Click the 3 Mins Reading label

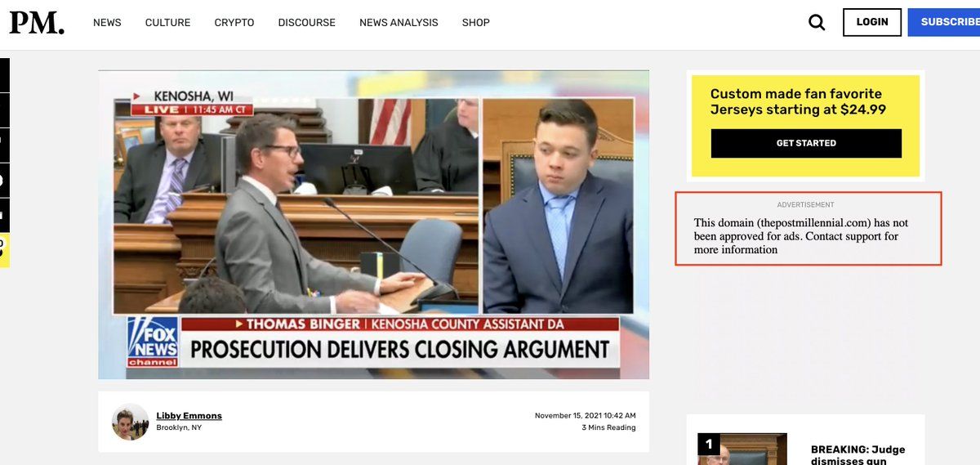point(608,427)
